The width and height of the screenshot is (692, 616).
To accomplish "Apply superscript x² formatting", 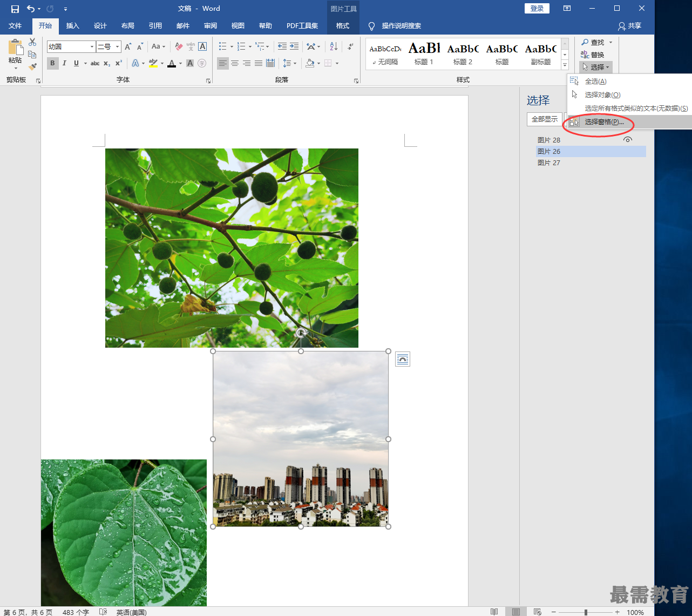I will pos(119,63).
